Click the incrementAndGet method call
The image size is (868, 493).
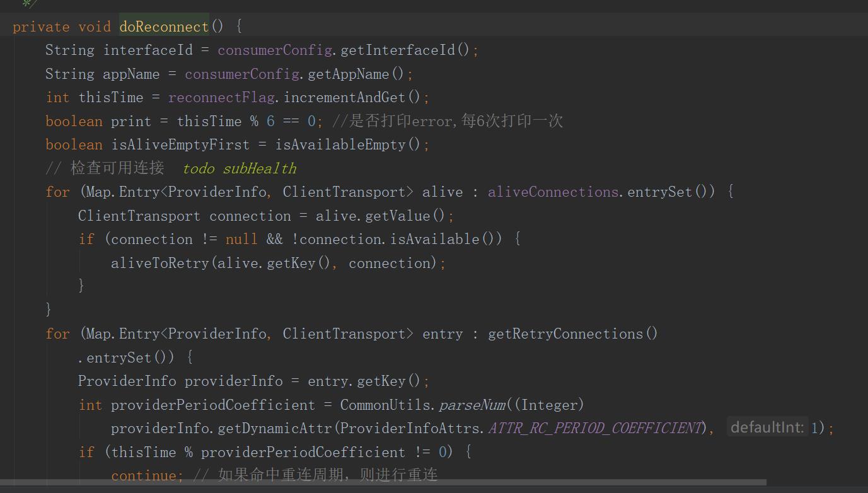point(345,97)
